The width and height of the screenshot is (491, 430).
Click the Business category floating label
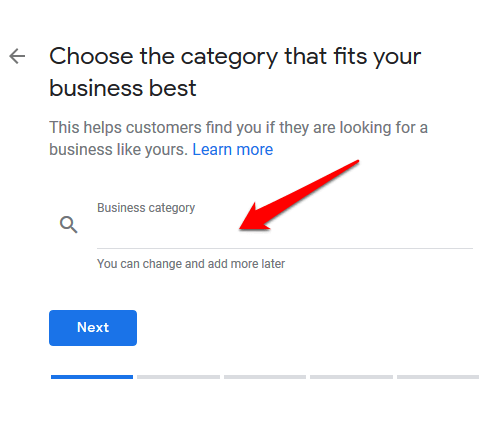[146, 208]
